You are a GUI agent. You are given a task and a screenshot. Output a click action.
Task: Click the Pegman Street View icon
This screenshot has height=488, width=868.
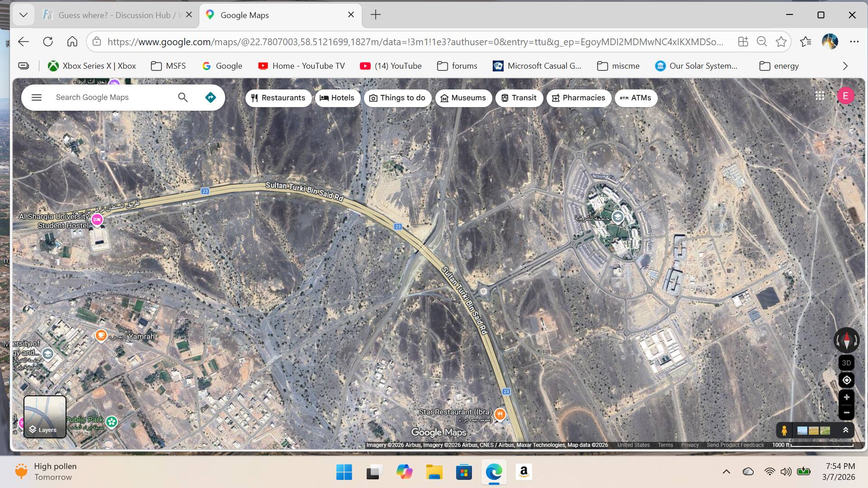[784, 430]
